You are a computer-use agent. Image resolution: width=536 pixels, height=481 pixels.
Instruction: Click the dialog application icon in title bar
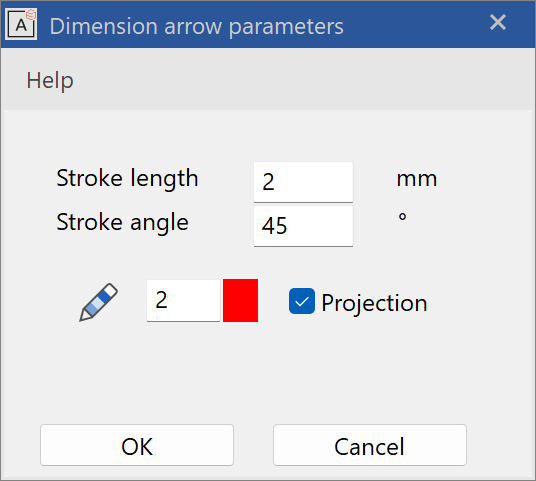[x=21, y=24]
